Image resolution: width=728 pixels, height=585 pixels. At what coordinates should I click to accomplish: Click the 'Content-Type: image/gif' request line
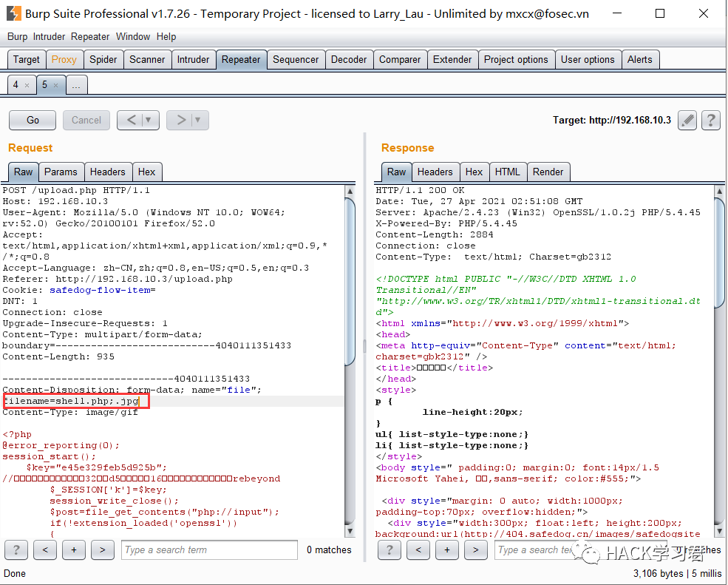click(x=70, y=412)
